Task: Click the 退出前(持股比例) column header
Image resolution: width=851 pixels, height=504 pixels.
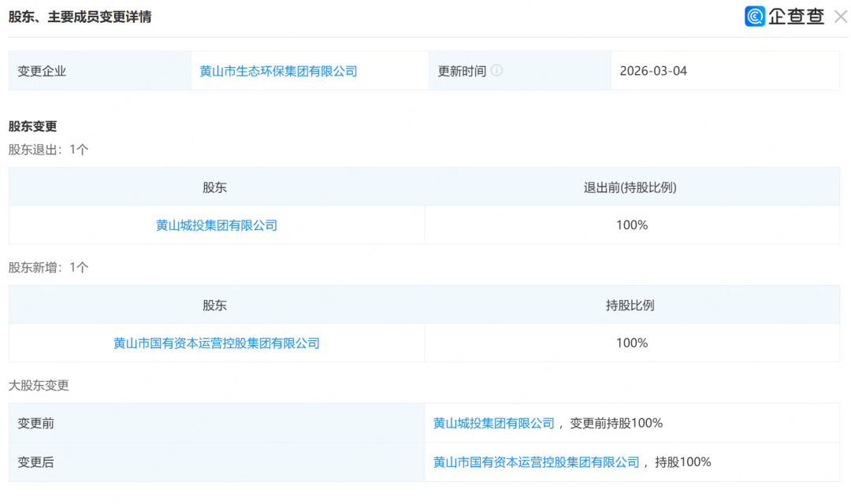Action: (x=630, y=187)
